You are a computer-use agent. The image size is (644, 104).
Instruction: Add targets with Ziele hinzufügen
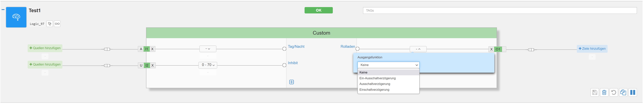pyautogui.click(x=592, y=49)
